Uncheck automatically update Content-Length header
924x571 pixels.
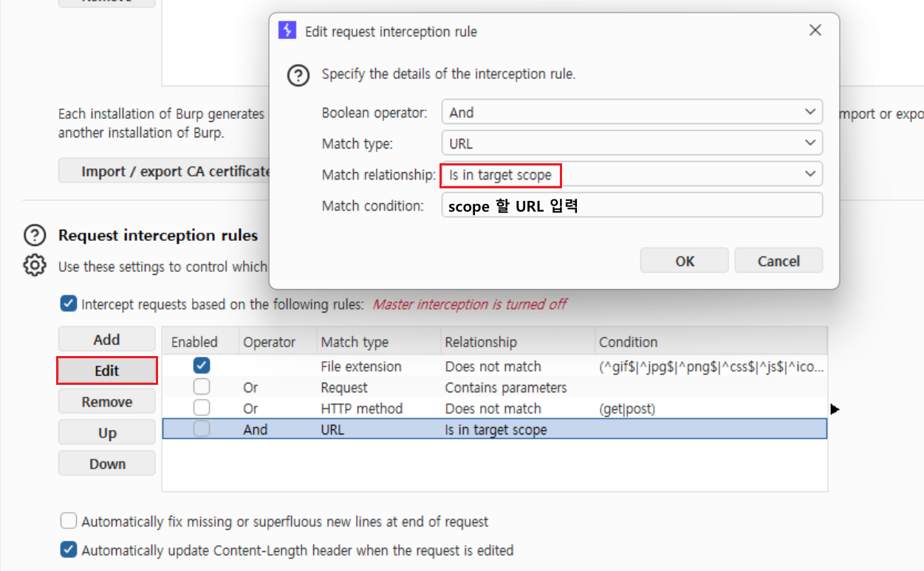pyautogui.click(x=68, y=550)
